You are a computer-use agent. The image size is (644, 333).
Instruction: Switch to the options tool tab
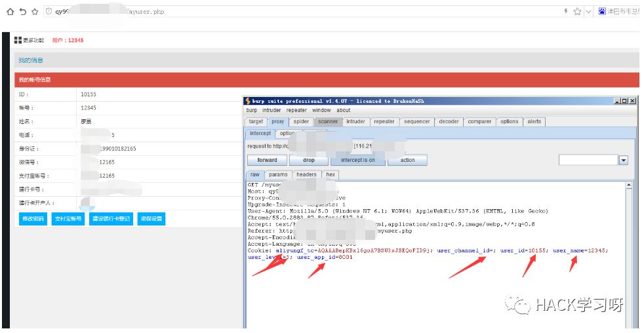point(510,121)
